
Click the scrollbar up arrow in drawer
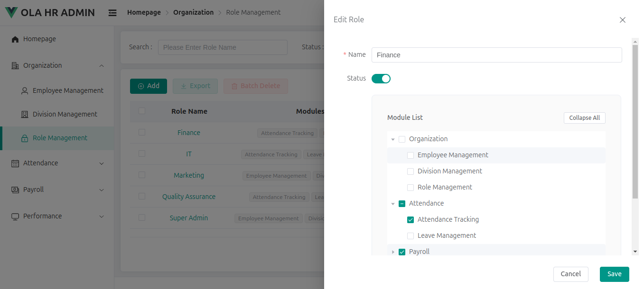coord(635,42)
